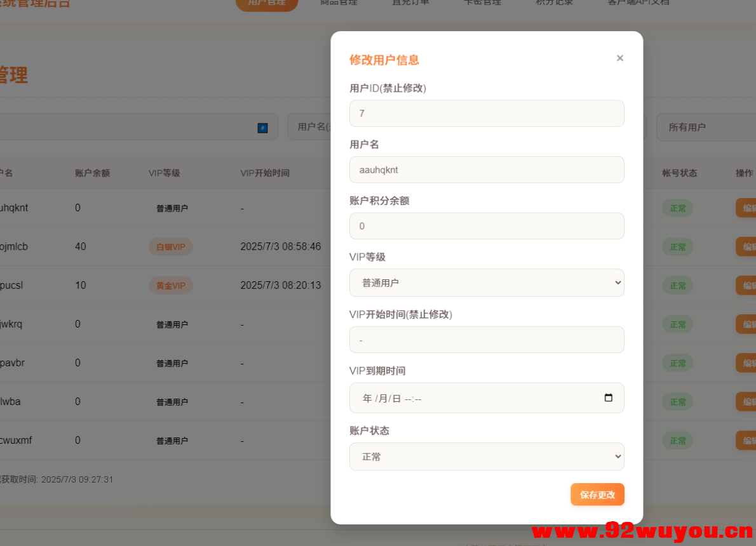Click the 保存更改 button
This screenshot has height=546, width=756.
597,494
